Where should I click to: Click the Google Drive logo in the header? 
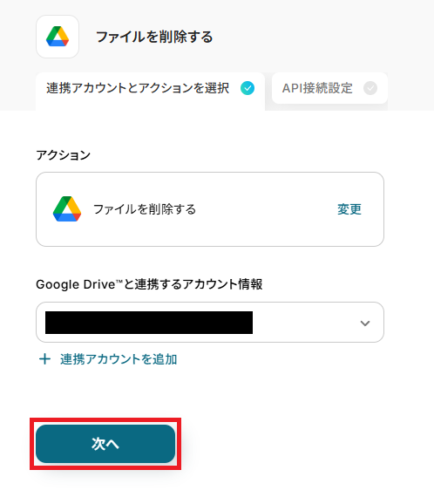pyautogui.click(x=58, y=37)
